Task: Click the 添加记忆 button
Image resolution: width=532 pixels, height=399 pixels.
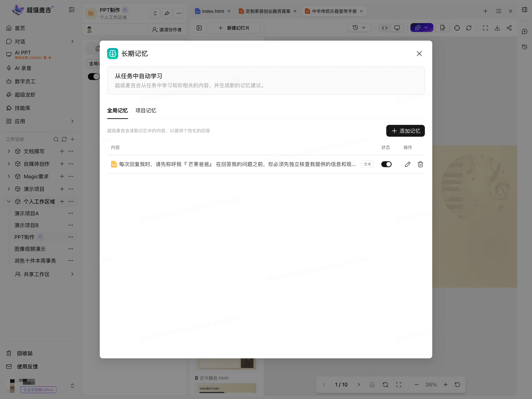Action: [405, 131]
